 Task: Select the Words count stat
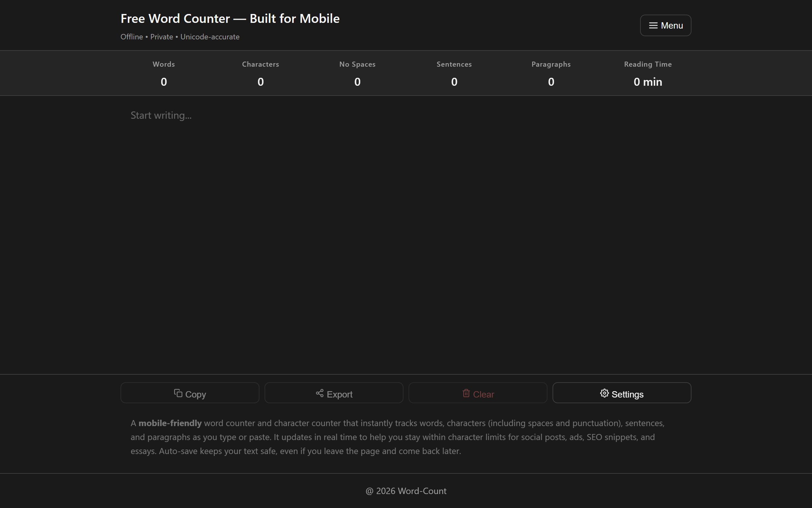point(164,73)
